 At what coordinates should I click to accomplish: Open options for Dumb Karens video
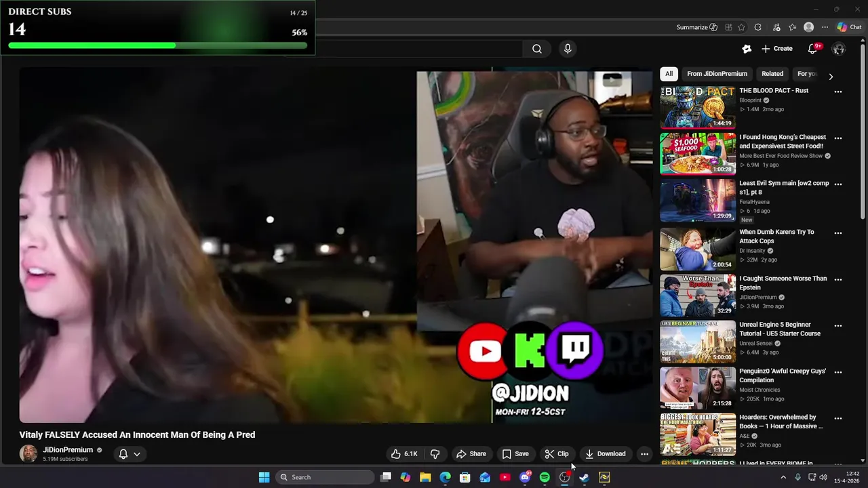click(838, 233)
